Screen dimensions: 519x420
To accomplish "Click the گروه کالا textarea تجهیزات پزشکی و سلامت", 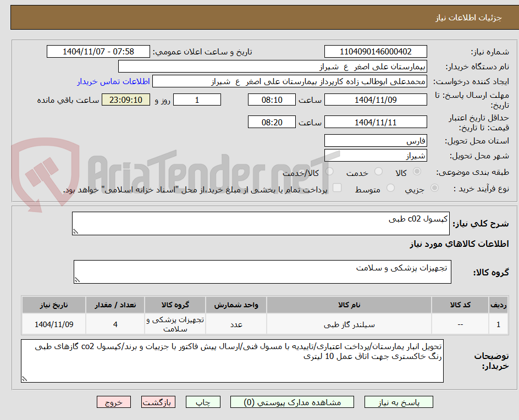I will point(262,272).
